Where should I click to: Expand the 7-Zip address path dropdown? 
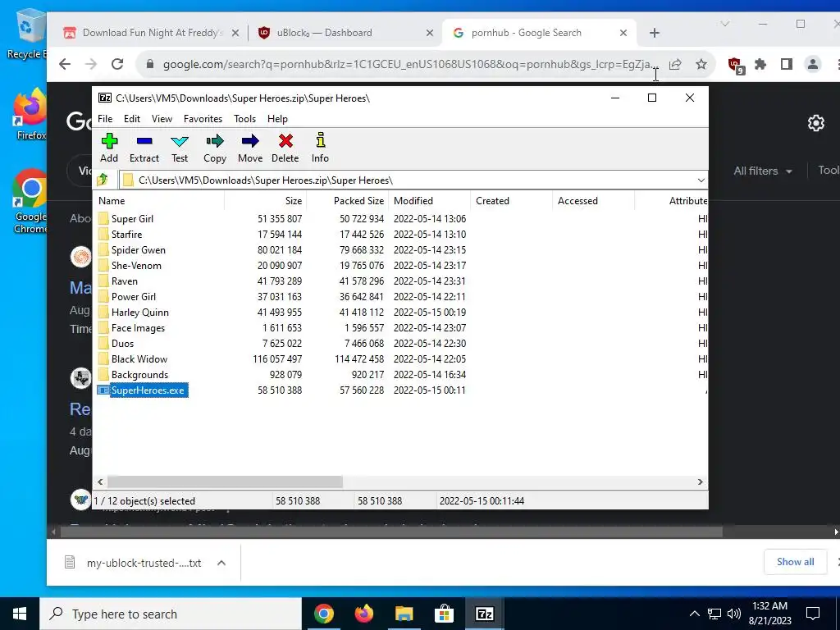701,180
